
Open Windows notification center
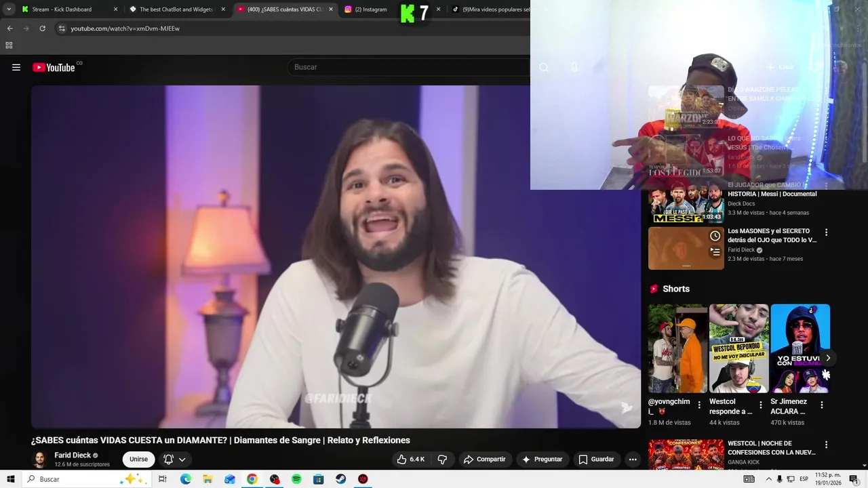(x=853, y=479)
